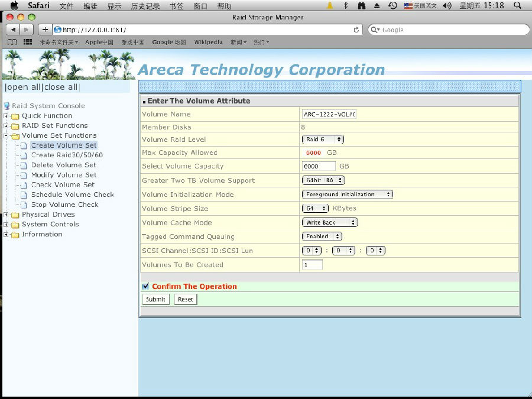Click the Information folder icon
532x399 pixels.
tap(15, 235)
